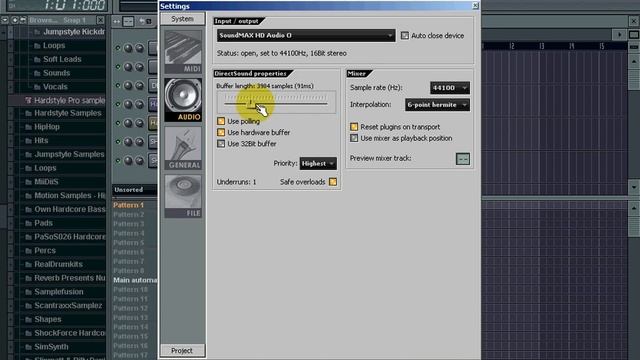Click the folder icon beside RealDrumkits
Image resolution: width=640 pixels, height=360 pixels.
coord(29,264)
